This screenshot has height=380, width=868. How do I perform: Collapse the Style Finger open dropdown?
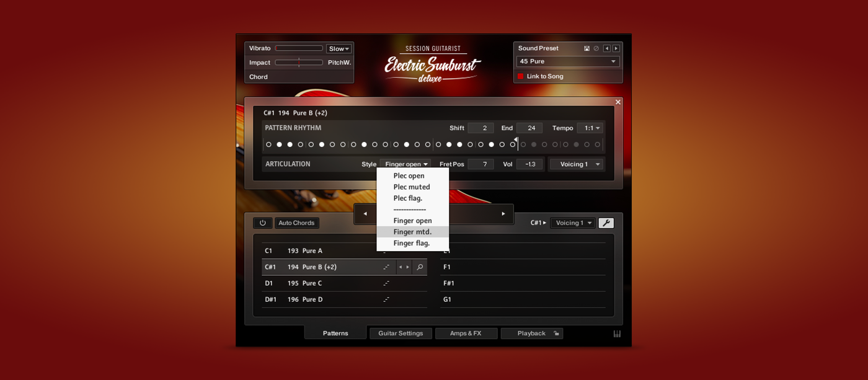pyautogui.click(x=405, y=164)
